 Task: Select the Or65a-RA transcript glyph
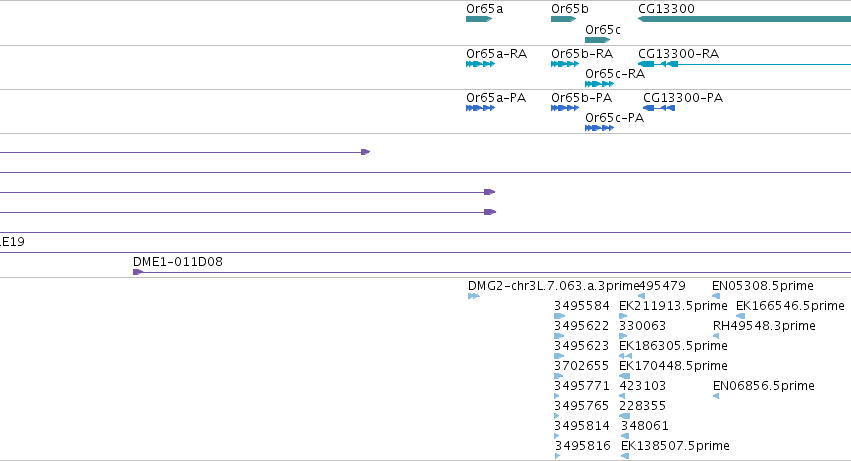480,64
